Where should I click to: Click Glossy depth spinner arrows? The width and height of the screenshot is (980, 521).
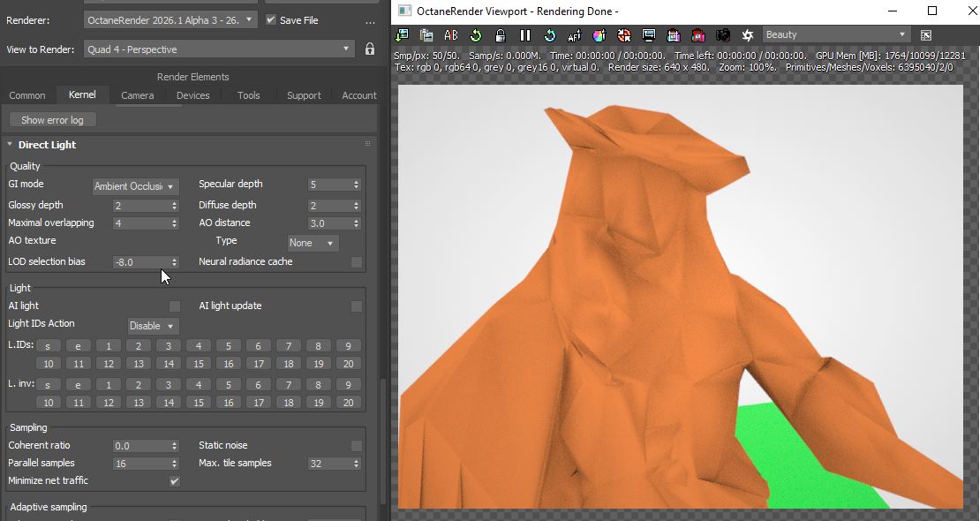pyautogui.click(x=175, y=206)
